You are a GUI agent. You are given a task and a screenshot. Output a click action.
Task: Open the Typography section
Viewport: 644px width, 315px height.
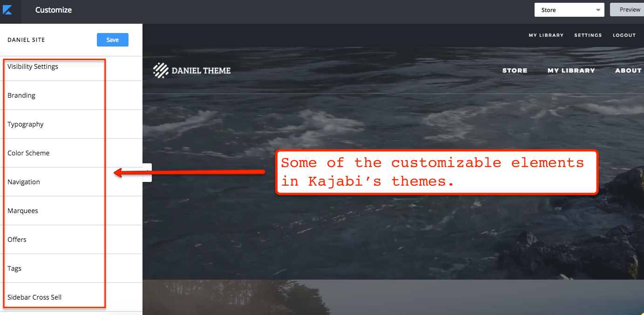point(71,124)
